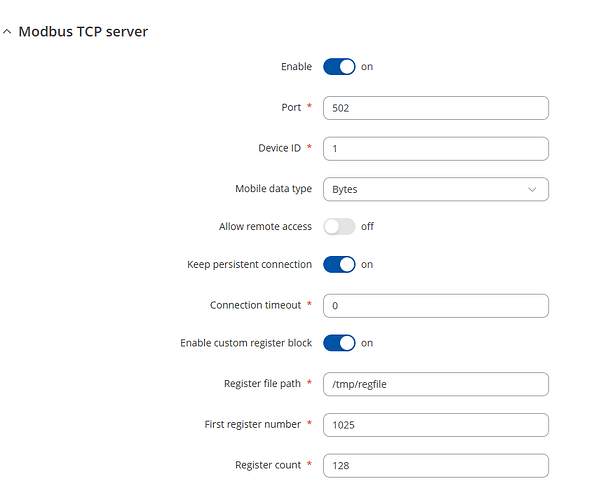
Task: Disable the Modbus TCP server Enable toggle
Action: pos(339,67)
